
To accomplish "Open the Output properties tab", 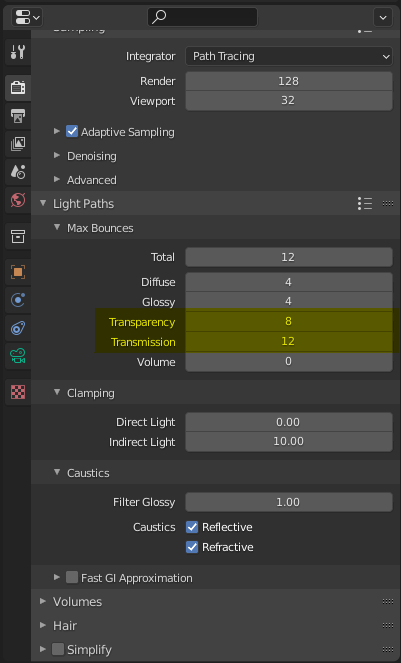I will (18, 116).
